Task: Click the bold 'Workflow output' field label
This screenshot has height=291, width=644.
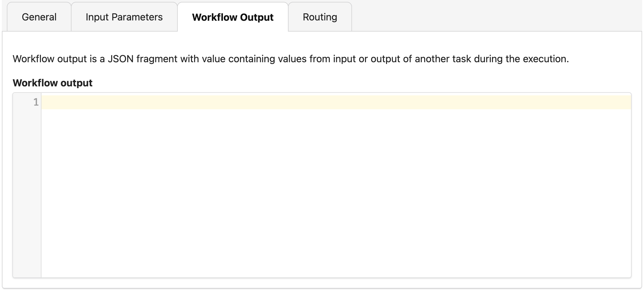Action: 52,83
